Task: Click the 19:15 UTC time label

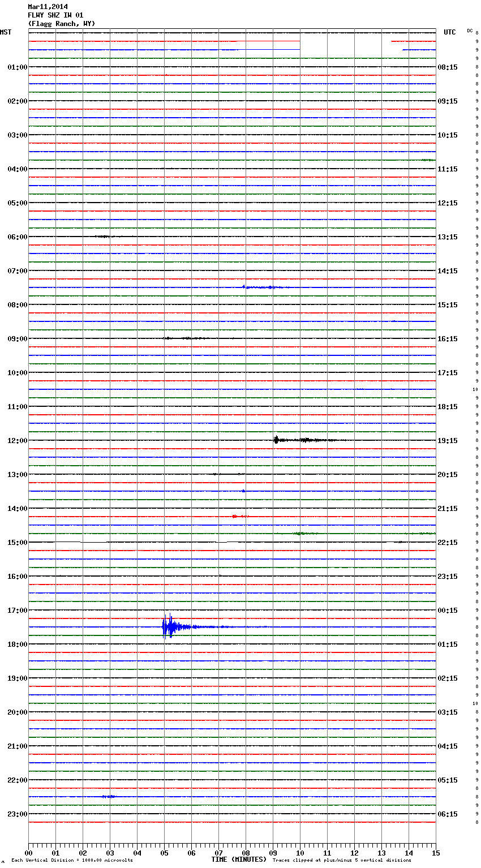Action: click(448, 441)
